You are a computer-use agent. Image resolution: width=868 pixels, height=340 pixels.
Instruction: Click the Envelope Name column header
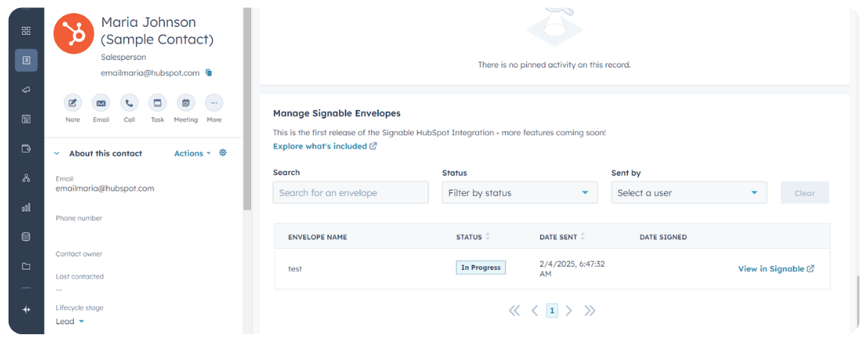(x=318, y=237)
